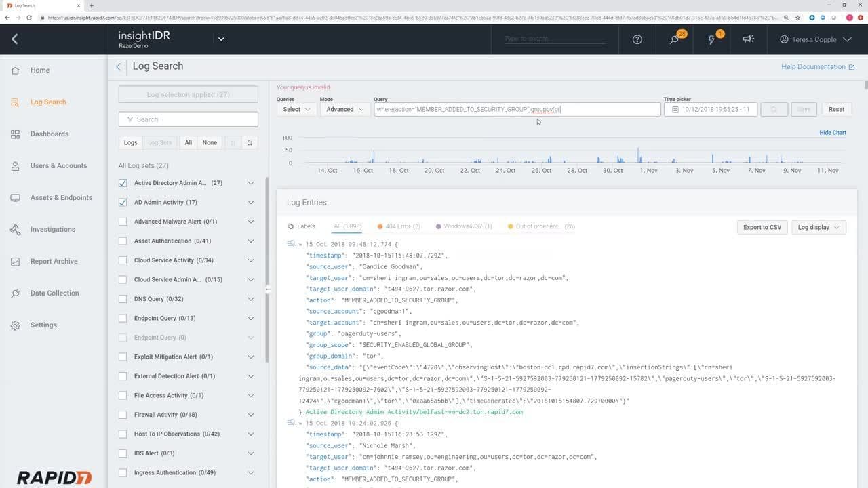The width and height of the screenshot is (868, 488).
Task: Click the page vertical scrollbar thumb
Action: [865, 85]
